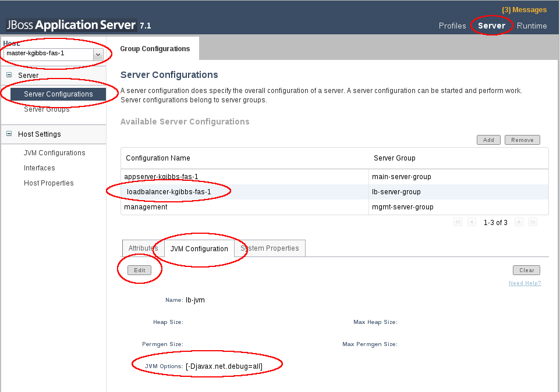Viewport: 560px width, 392px height.
Task: Go to previous page of configurations
Action: (x=472, y=222)
